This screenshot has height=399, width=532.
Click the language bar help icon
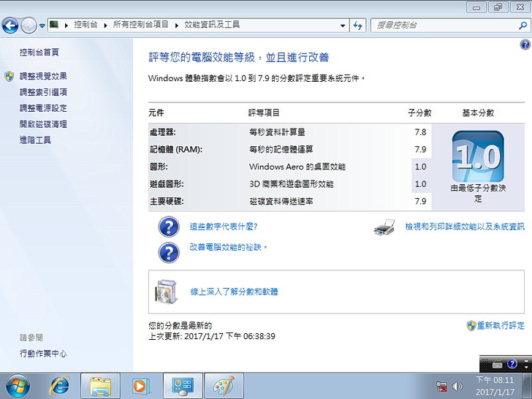click(x=512, y=364)
